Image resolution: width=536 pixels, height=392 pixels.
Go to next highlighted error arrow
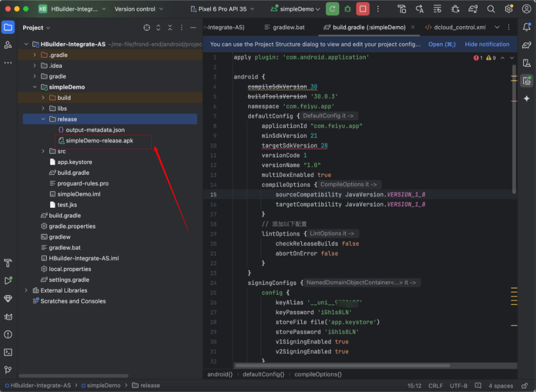coord(512,58)
